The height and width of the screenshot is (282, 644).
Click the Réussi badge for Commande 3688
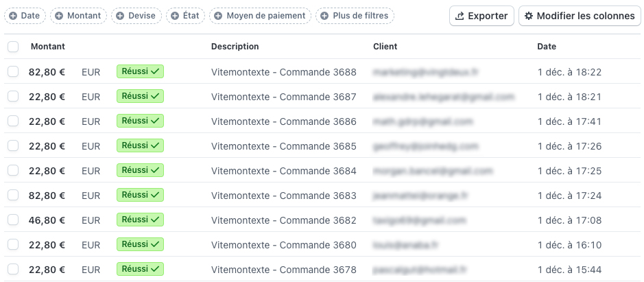[x=140, y=71]
